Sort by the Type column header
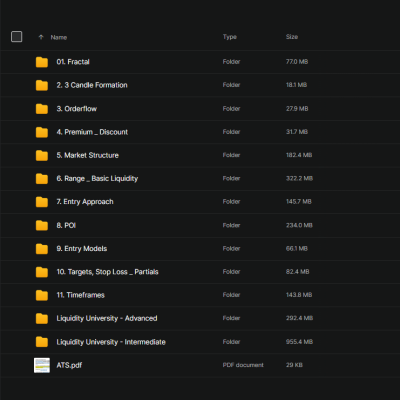 (230, 37)
